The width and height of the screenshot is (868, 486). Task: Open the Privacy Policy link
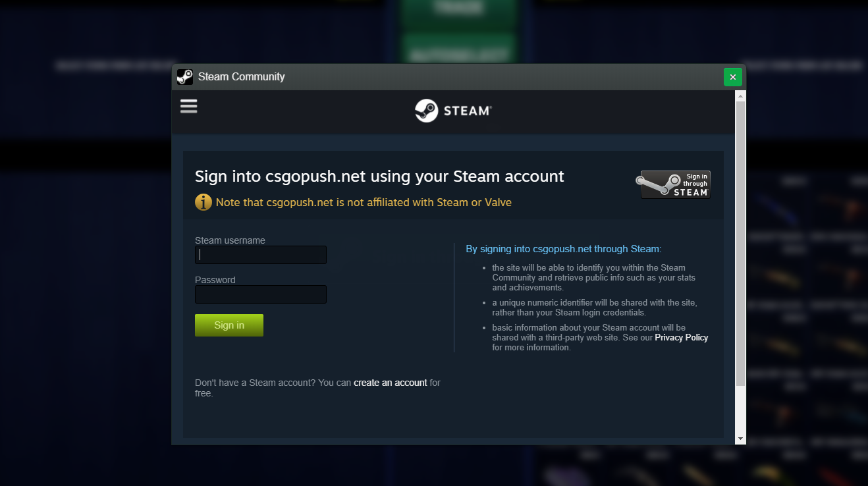(682, 337)
